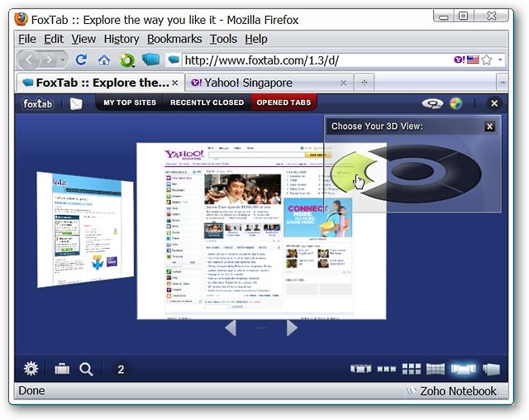The height and width of the screenshot is (420, 529).
Task: Open the navigation history dropdown arrow
Action: (63, 60)
